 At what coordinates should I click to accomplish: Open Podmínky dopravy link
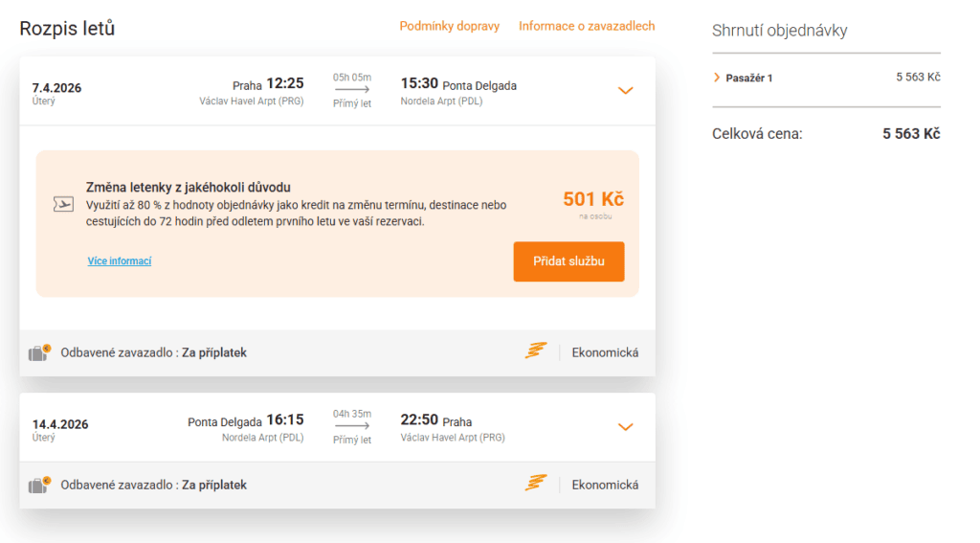450,27
